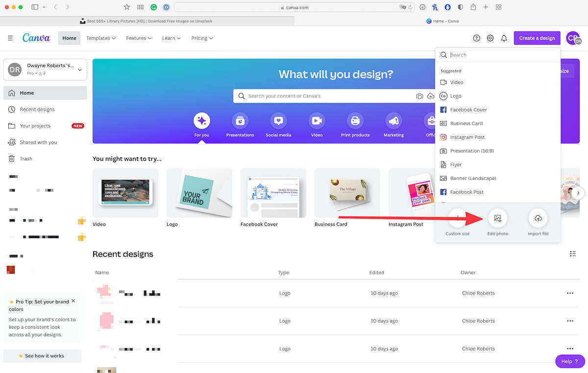The image size is (588, 373).
Task: Open more options for first Logo row
Action: pos(570,293)
